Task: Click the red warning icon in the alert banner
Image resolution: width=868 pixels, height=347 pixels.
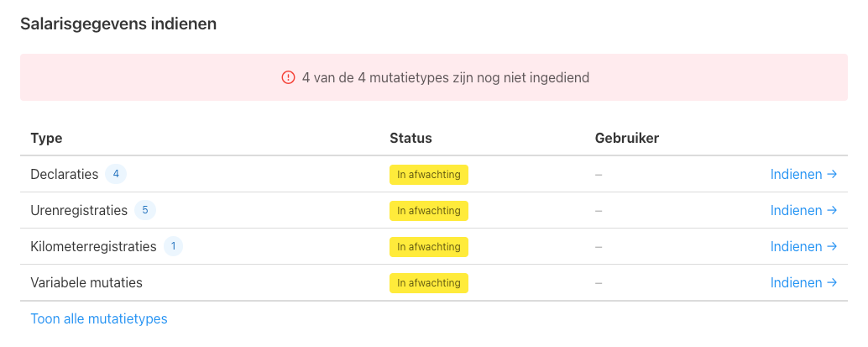Action: [288, 77]
